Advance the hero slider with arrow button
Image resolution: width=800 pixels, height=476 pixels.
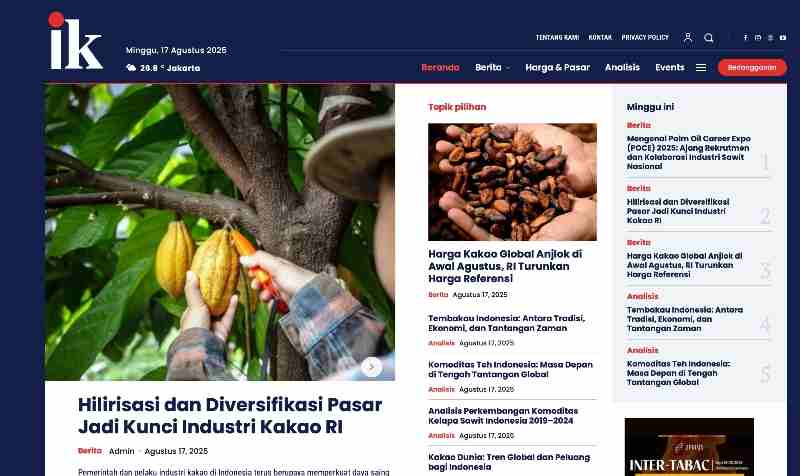click(371, 367)
